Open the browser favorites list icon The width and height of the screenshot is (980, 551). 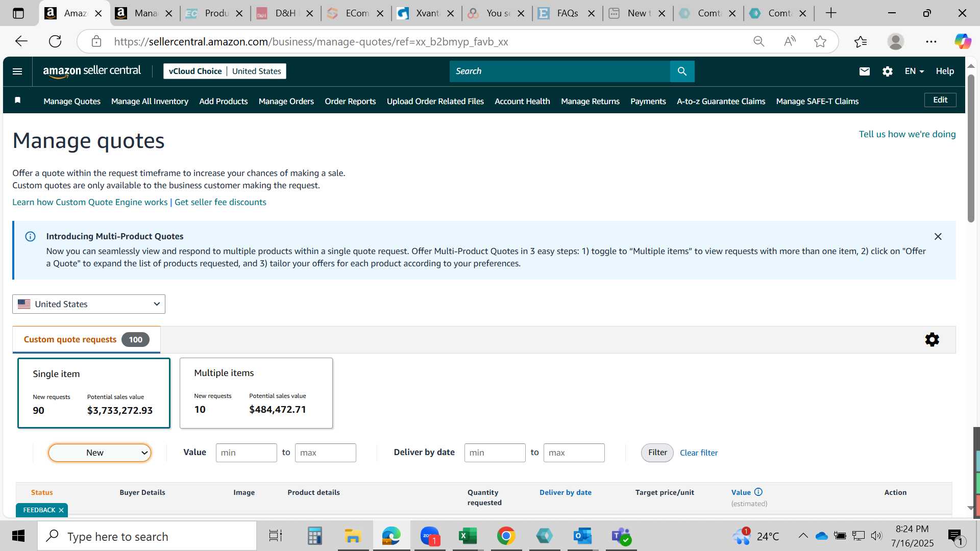[x=861, y=41]
